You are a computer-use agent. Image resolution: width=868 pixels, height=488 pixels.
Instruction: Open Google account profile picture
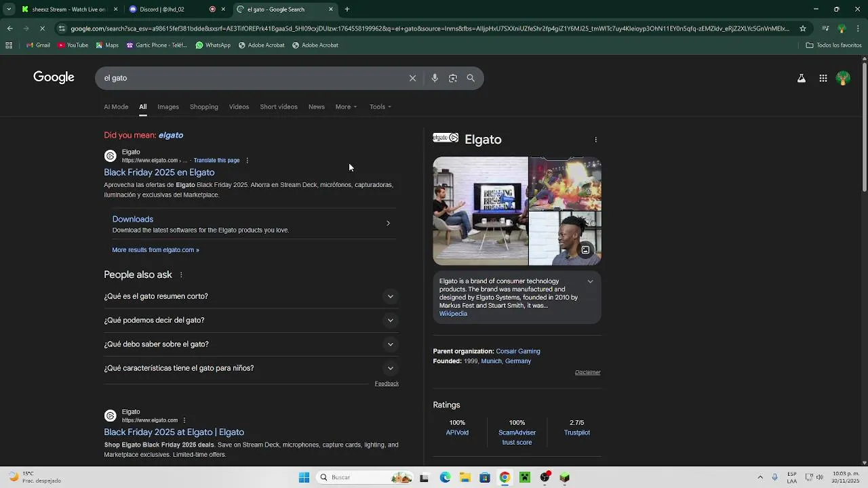pyautogui.click(x=843, y=78)
